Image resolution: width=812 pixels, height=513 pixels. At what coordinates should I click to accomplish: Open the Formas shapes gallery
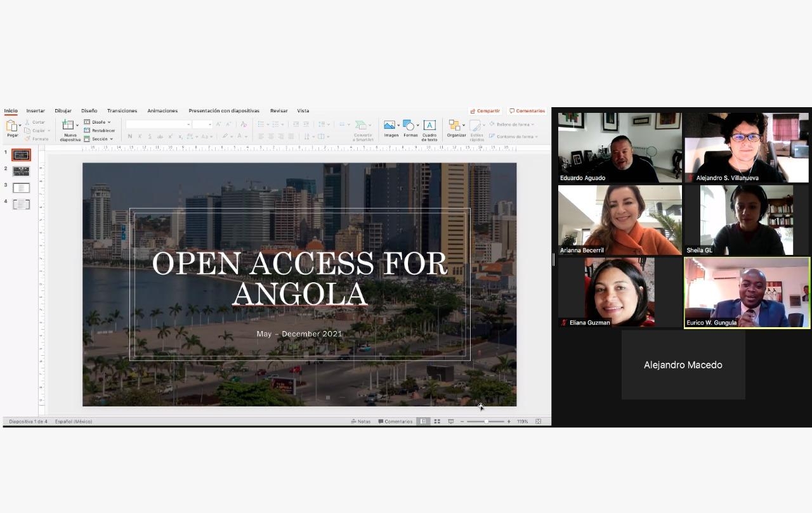(409, 126)
